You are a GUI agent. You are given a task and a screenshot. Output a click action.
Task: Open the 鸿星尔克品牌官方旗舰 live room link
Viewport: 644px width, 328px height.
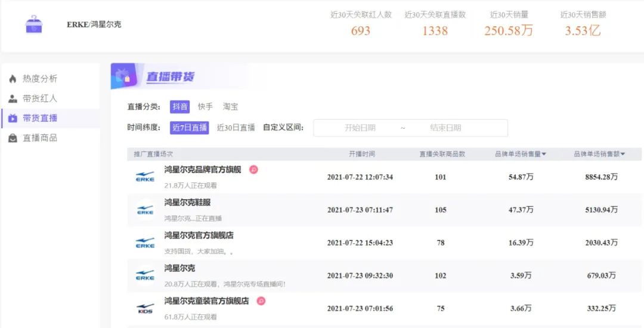[203, 169]
